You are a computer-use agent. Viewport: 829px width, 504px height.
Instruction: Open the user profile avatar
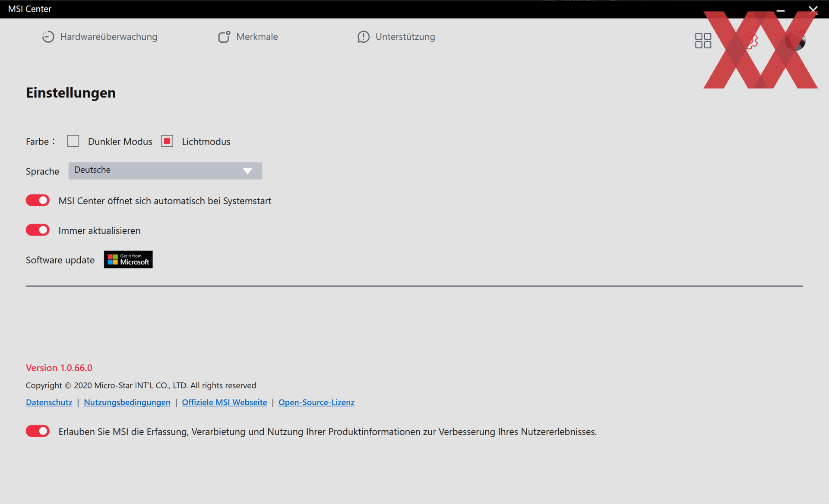pyautogui.click(x=795, y=41)
